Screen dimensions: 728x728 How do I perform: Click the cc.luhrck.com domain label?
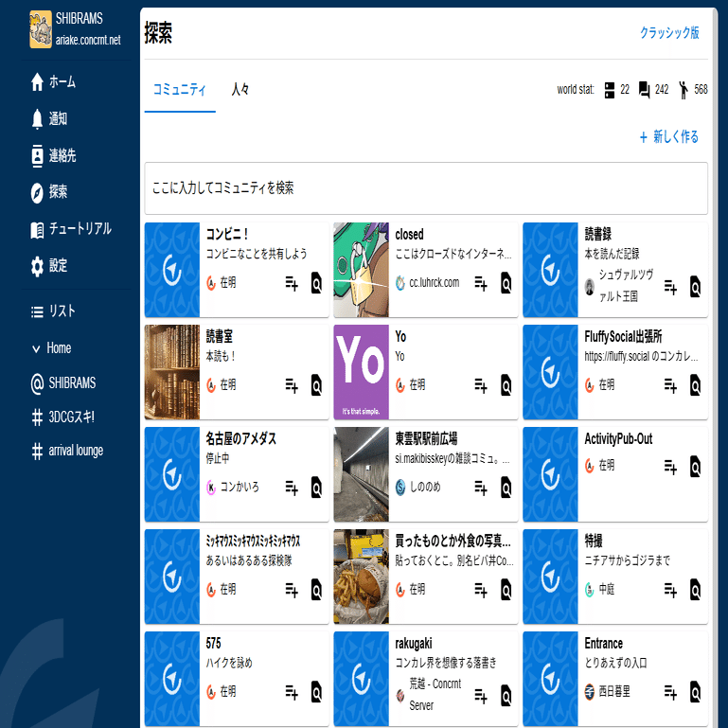point(435,283)
